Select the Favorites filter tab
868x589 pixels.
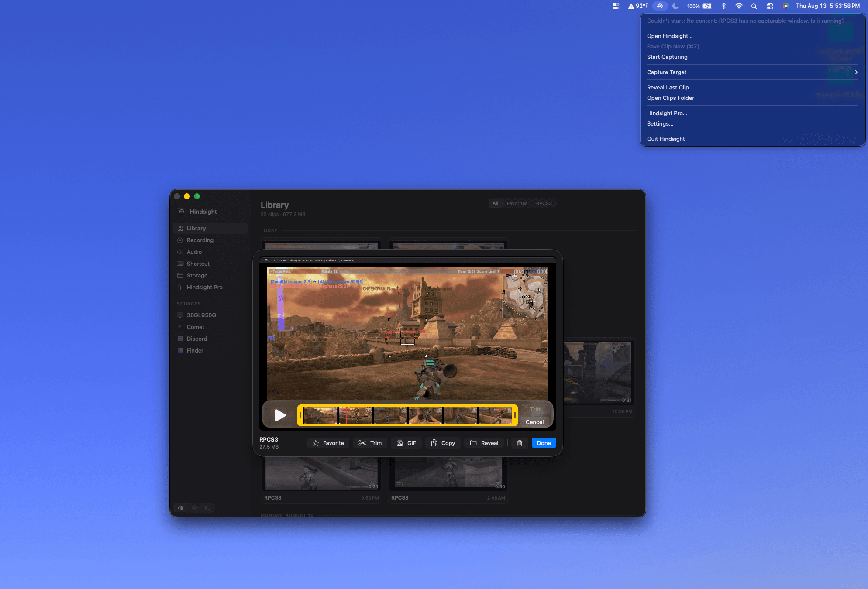(x=517, y=203)
